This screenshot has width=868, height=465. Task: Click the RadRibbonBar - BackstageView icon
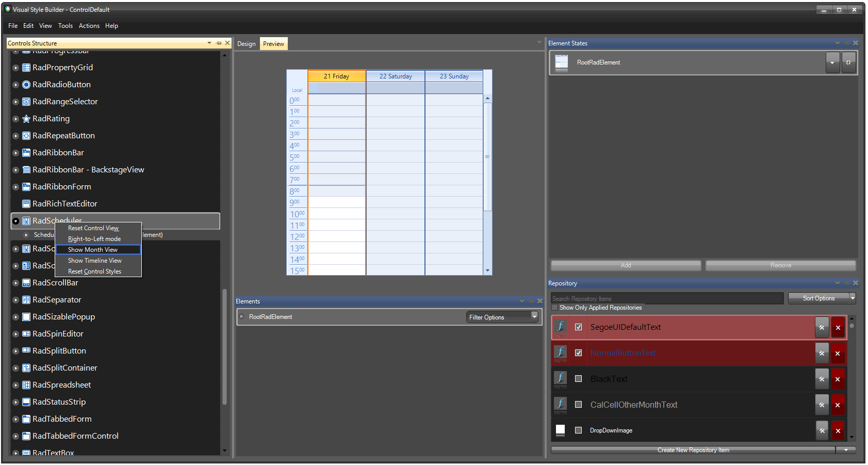[x=26, y=170]
